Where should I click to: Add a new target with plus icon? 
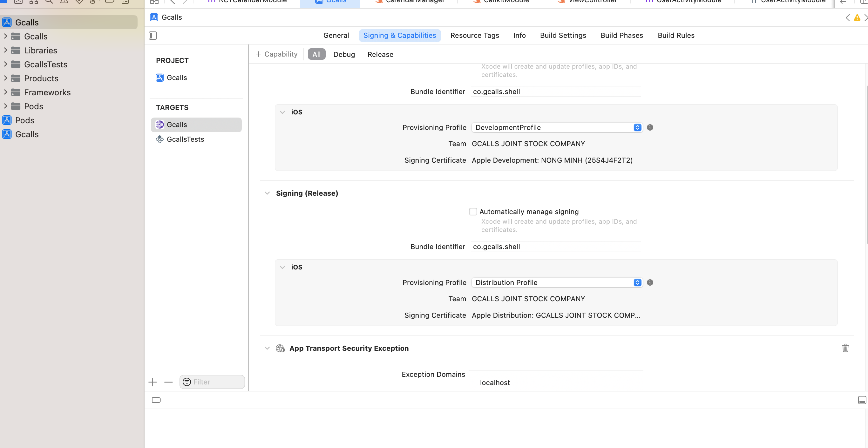(153, 382)
